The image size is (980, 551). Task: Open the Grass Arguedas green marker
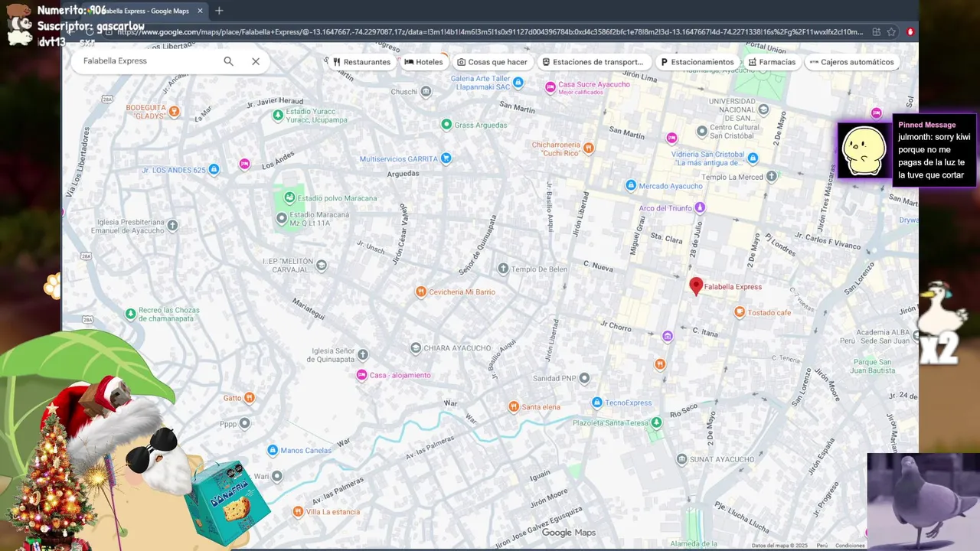point(446,125)
